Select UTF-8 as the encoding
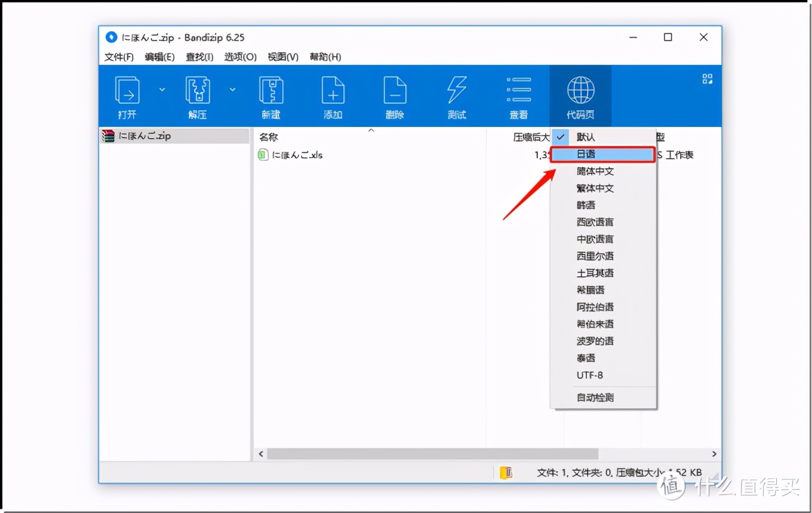812x513 pixels. pos(589,375)
